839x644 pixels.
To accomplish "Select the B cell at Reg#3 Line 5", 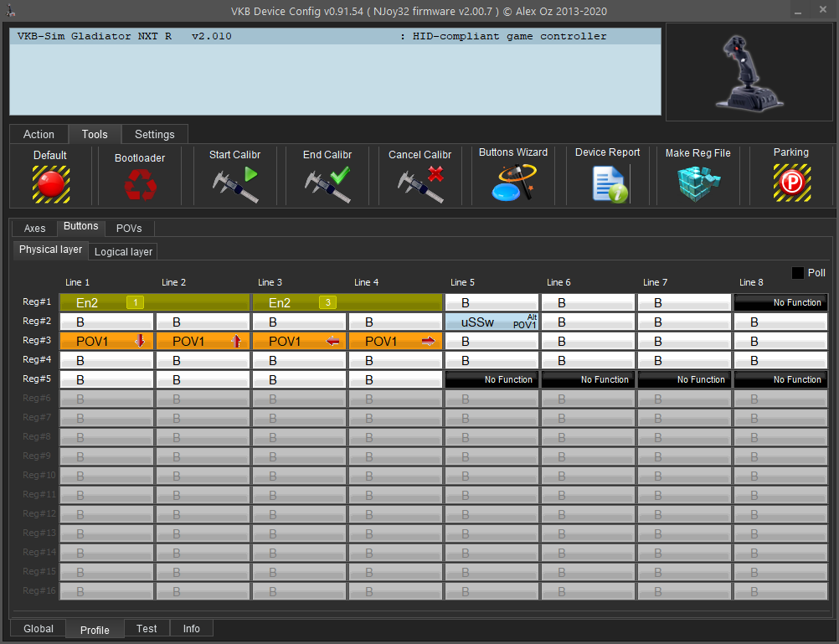I will (x=492, y=341).
